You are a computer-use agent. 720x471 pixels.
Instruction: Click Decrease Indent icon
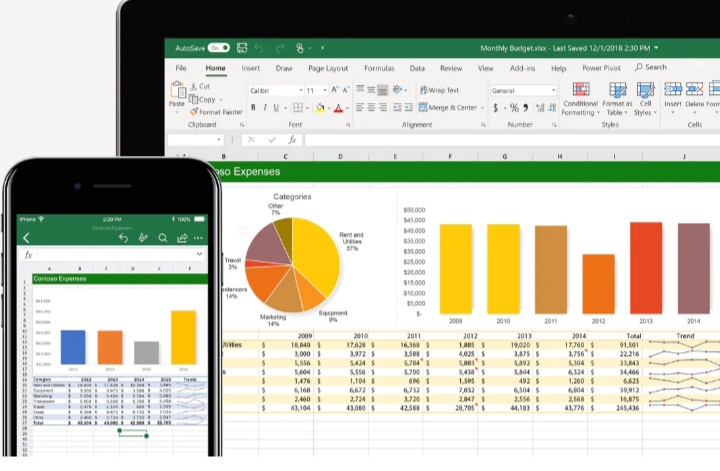coord(397,107)
